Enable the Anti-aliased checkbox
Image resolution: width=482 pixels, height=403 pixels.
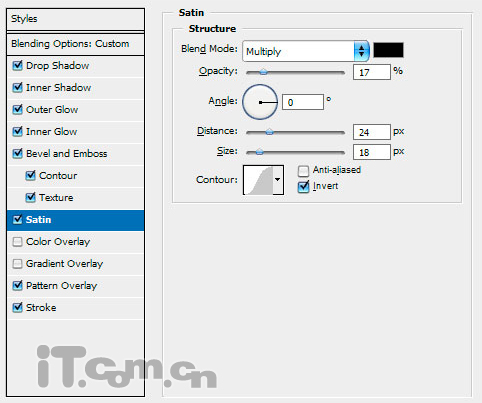[x=303, y=171]
